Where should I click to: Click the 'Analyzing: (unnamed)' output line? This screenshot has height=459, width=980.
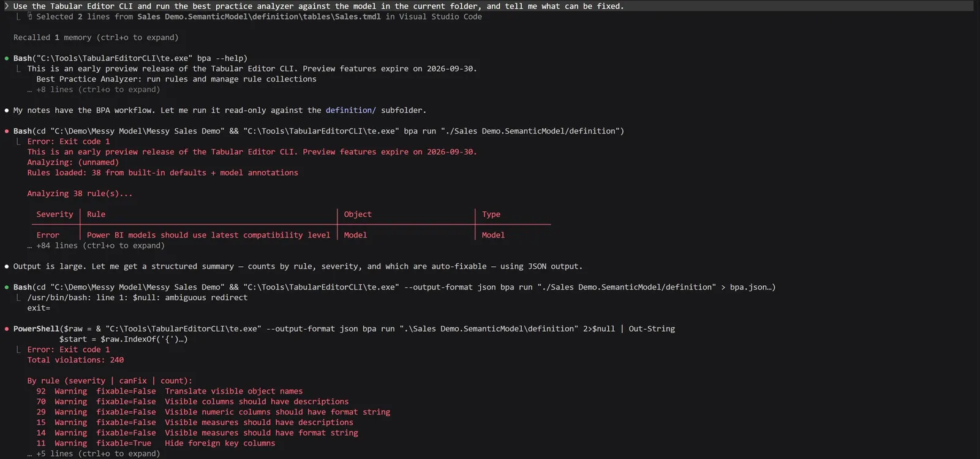tap(73, 162)
